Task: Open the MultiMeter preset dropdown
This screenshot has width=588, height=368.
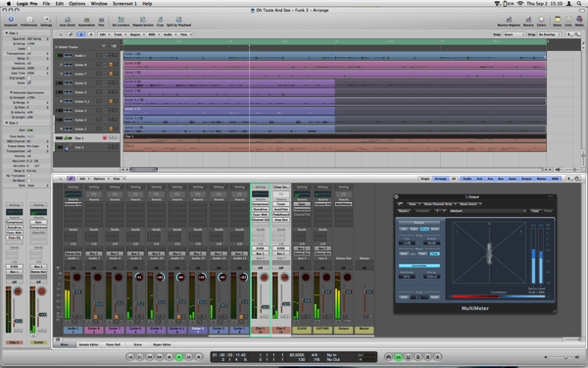Action: coord(487,211)
